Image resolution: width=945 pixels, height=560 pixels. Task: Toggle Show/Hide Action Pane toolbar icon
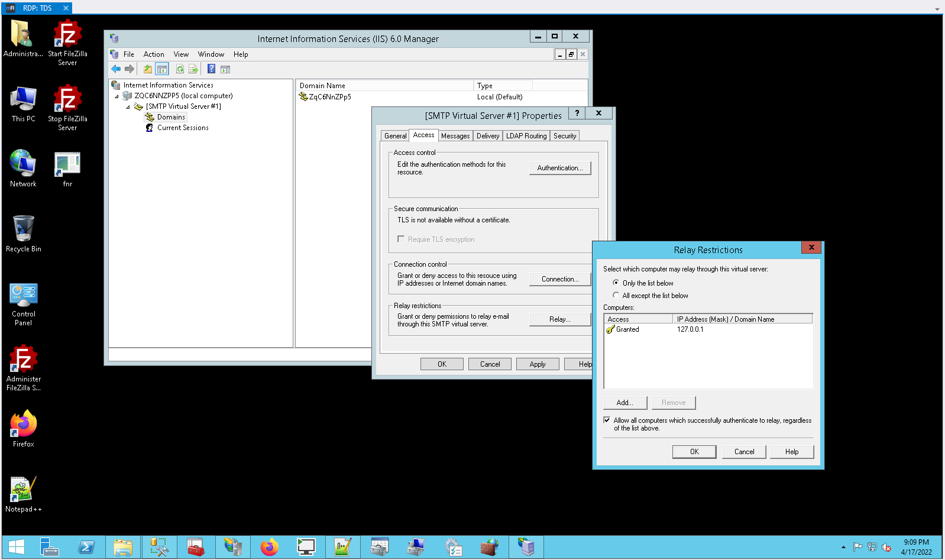[x=225, y=69]
